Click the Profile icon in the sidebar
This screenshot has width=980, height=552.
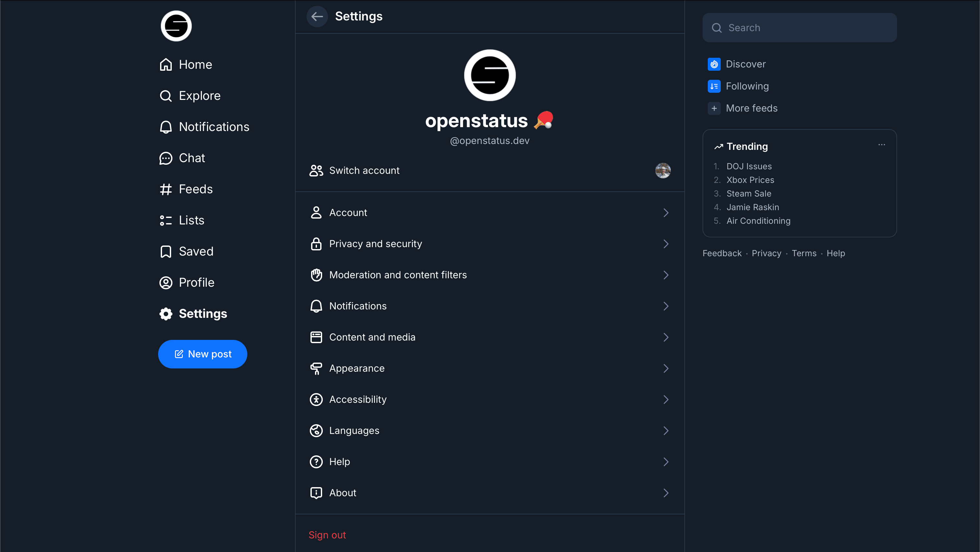(x=166, y=283)
